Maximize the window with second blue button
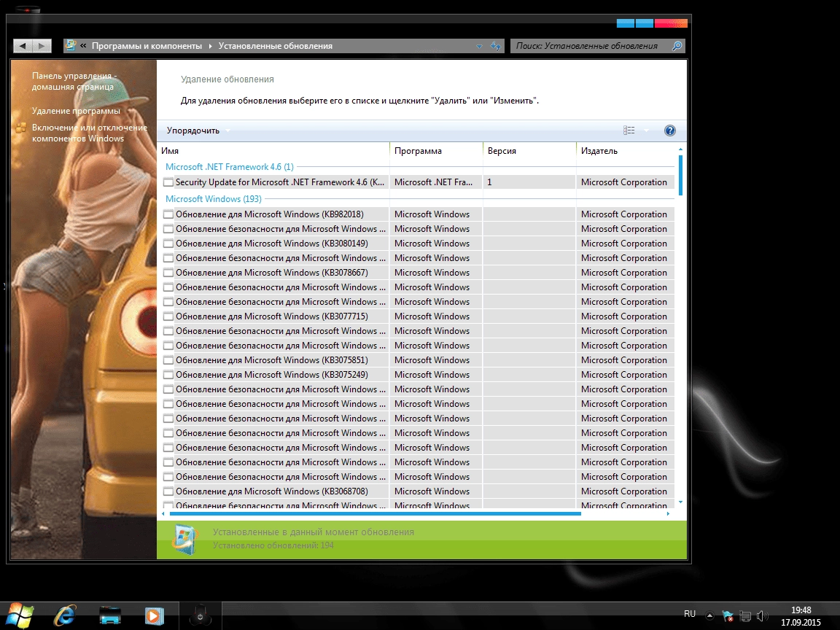840x630 pixels. coord(645,23)
